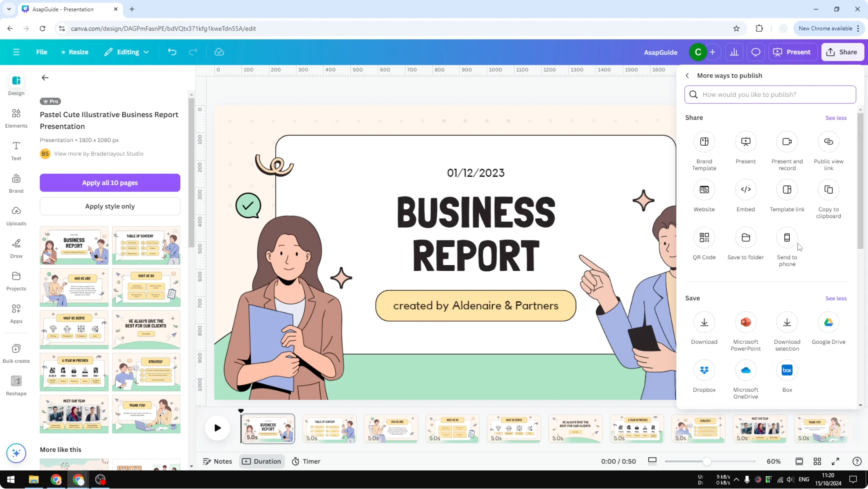Save the design to Dropbox

(x=704, y=371)
